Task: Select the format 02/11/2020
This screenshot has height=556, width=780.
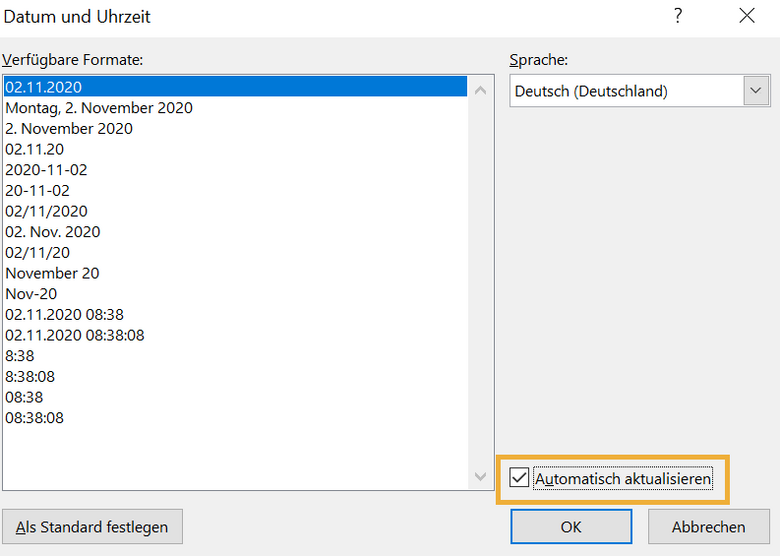Action: click(x=235, y=211)
